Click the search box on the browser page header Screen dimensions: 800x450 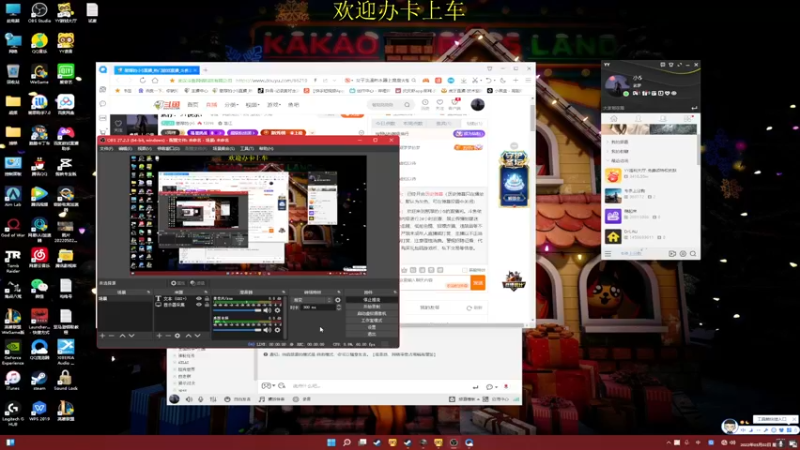390,105
